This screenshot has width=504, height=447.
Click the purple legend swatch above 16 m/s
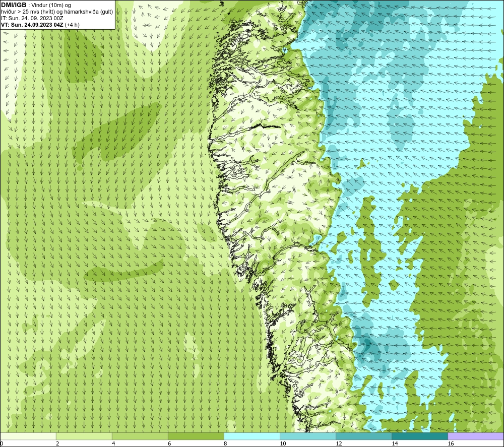point(476,436)
